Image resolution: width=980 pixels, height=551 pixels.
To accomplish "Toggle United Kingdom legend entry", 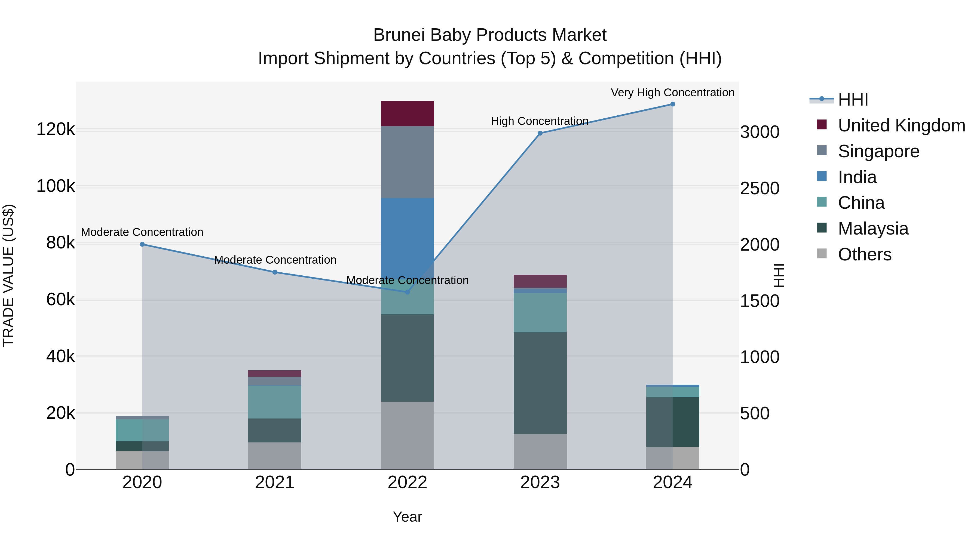I will pyautogui.click(x=891, y=125).
